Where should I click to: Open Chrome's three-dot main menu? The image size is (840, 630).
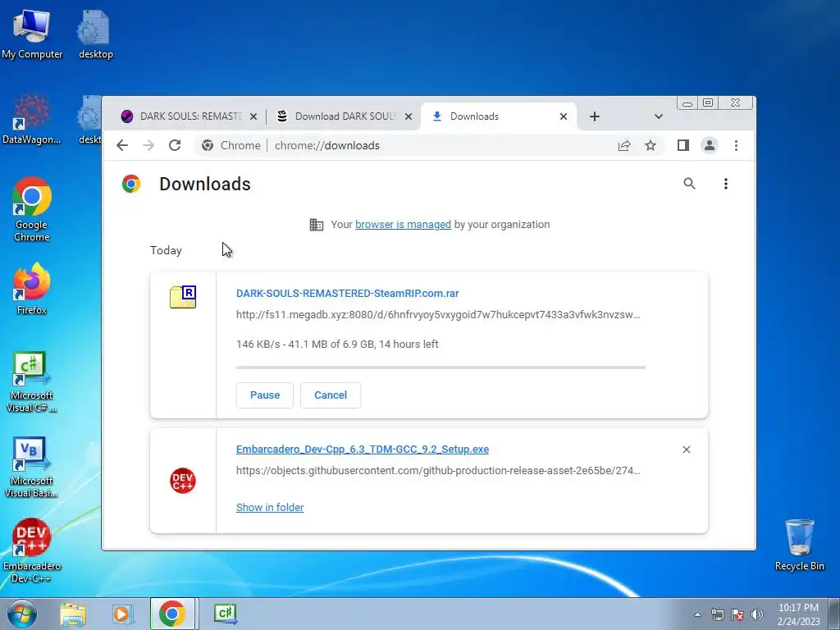click(736, 145)
